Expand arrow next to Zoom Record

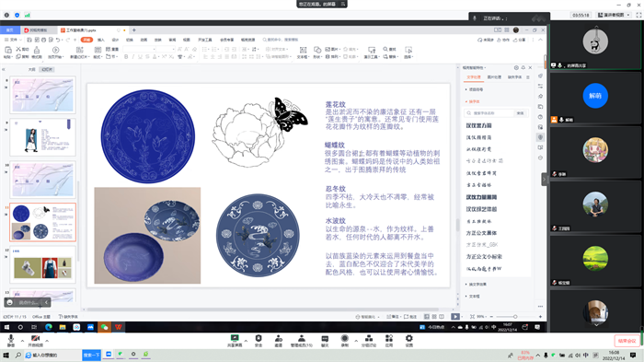[x=356, y=341]
